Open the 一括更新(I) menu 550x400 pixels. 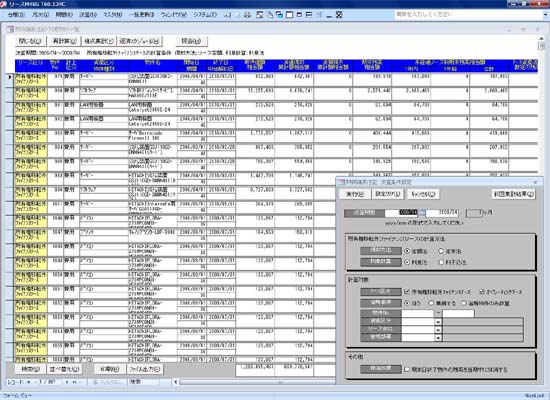point(141,15)
